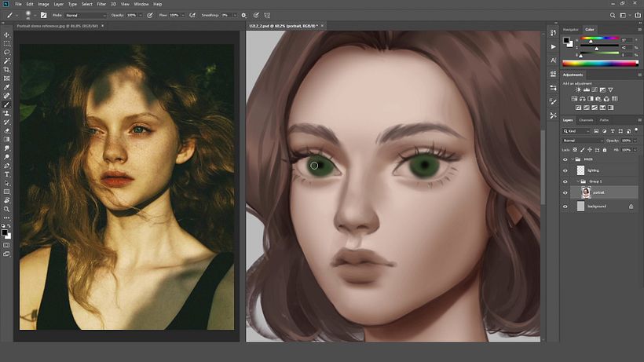Open the Filter menu
The height and width of the screenshot is (362, 644).
[x=101, y=4]
